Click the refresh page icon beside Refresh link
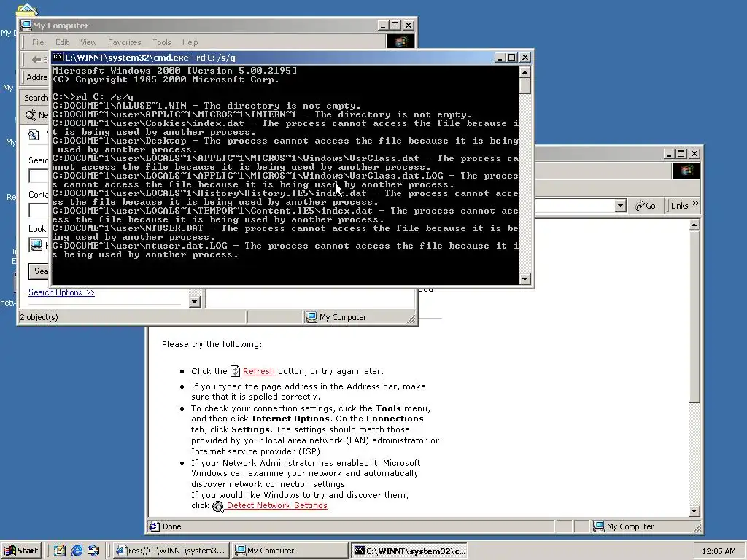This screenshot has width=747, height=560. [x=236, y=371]
